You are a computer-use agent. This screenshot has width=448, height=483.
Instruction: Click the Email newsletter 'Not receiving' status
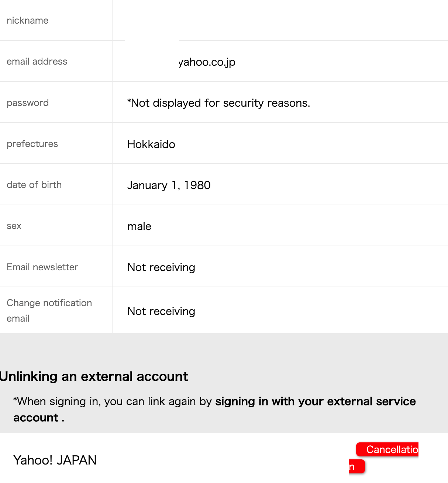161,267
